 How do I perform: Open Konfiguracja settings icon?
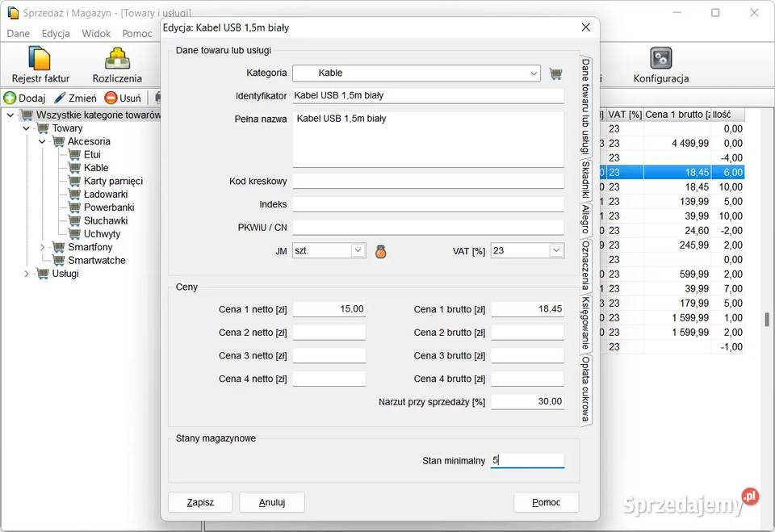pos(660,65)
